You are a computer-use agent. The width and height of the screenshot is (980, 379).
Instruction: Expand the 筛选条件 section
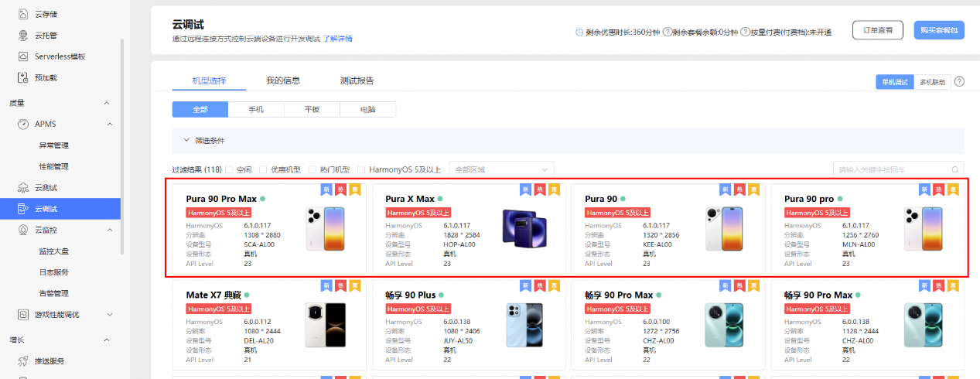[x=186, y=141]
